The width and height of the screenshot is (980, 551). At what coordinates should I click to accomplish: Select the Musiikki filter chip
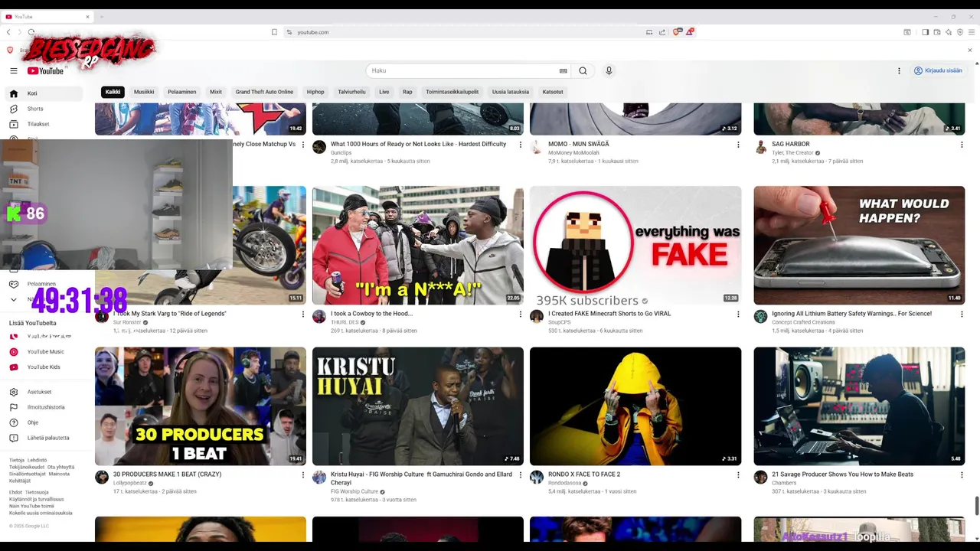144,92
